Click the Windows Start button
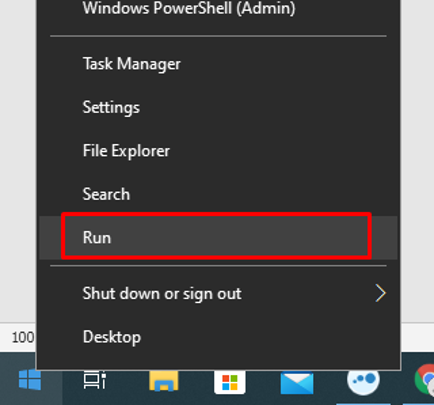The image size is (434, 405). (30, 380)
